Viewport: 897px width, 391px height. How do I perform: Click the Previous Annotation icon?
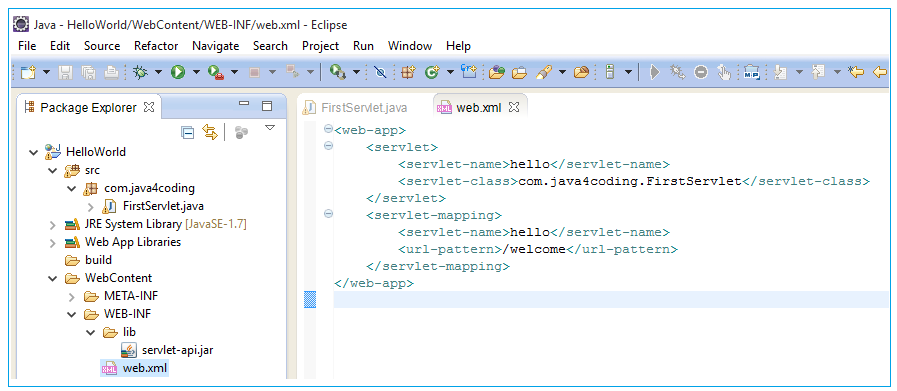pyautogui.click(x=818, y=72)
